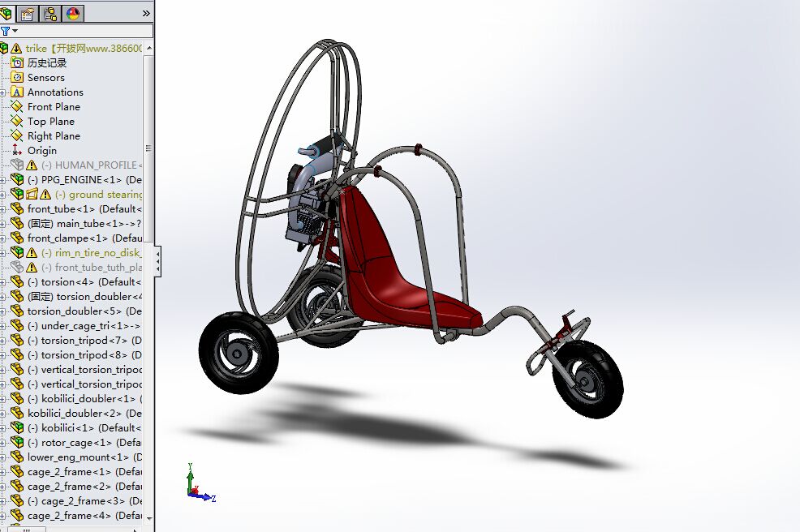Select the suppressed HUMAN_PROFILE component text
The height and width of the screenshot is (532, 800).
92,165
